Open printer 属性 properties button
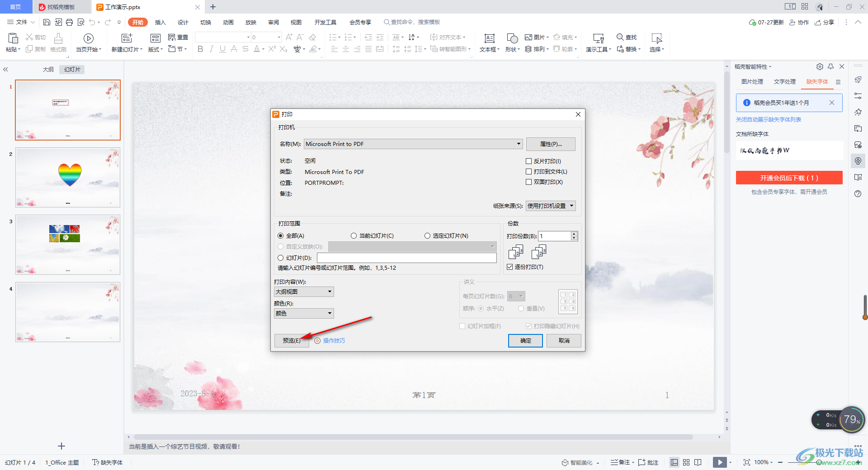 (x=551, y=144)
